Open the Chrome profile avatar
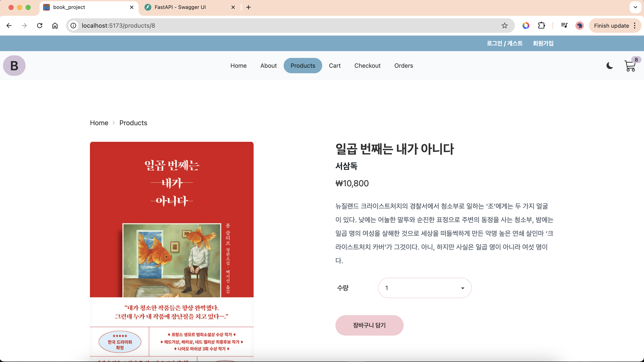This screenshot has width=644, height=362. [x=579, y=26]
